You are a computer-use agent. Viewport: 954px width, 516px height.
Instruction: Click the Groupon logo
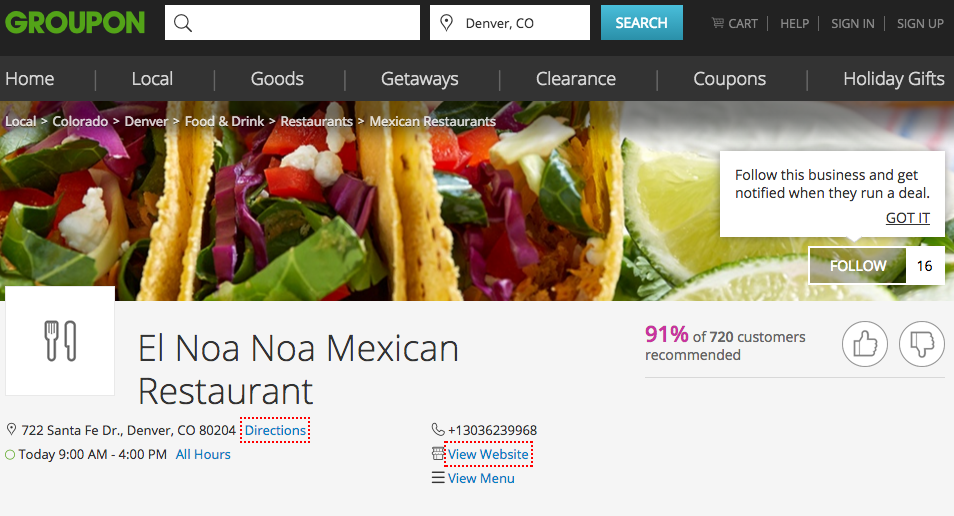(75, 23)
